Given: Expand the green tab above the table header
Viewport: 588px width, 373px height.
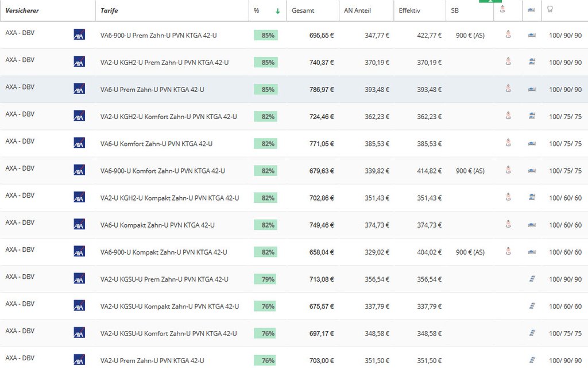Looking at the screenshot, I should click(490, 1).
